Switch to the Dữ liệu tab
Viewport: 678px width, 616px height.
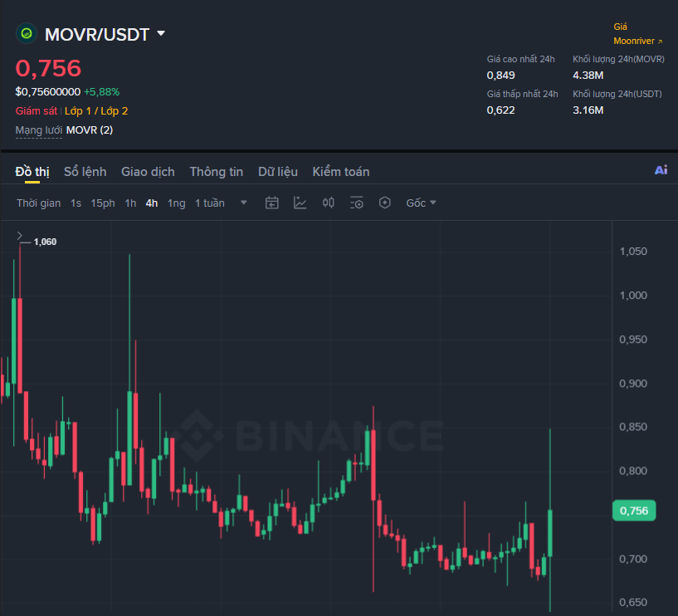278,172
